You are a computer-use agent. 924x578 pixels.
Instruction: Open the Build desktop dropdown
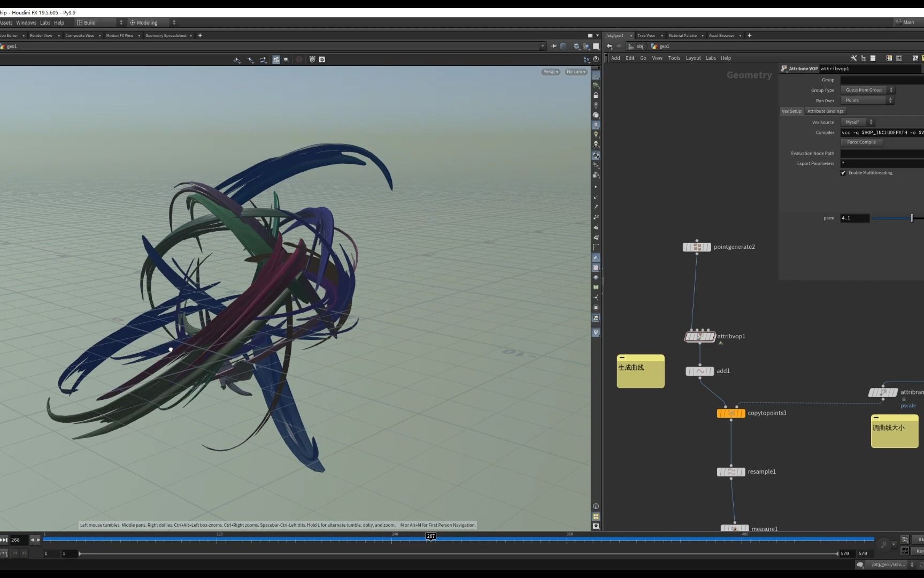pyautogui.click(x=99, y=22)
